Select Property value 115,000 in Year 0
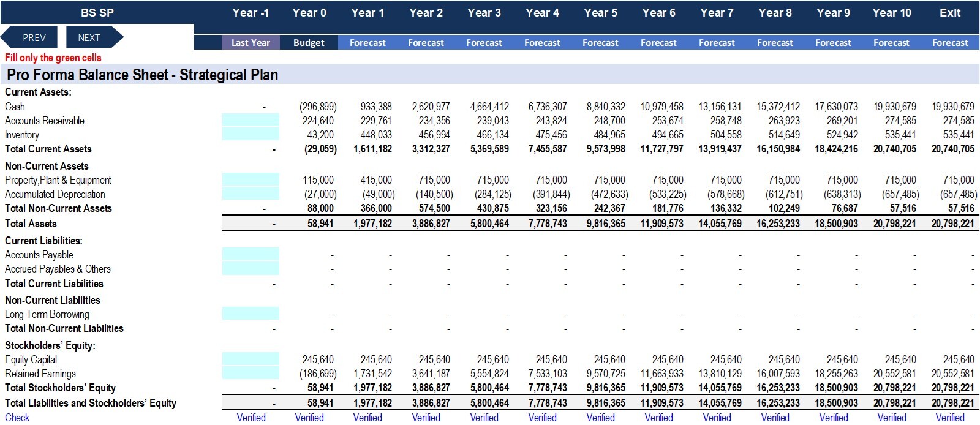 tap(318, 180)
